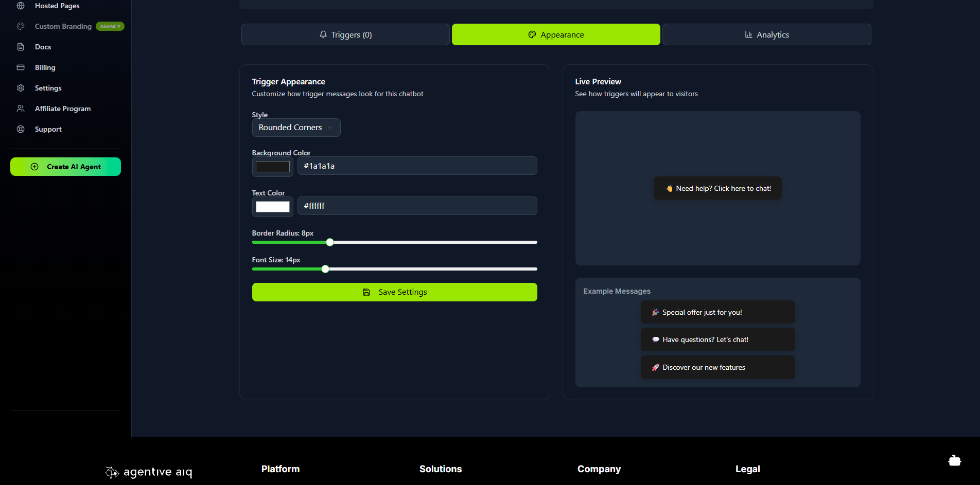The image size is (980, 485).
Task: Select the Appearance tab
Action: point(556,34)
